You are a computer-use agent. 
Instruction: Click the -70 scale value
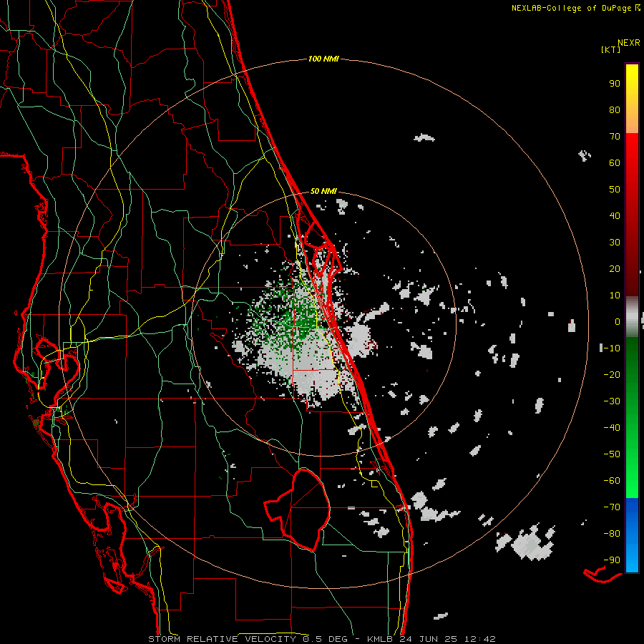(x=612, y=507)
